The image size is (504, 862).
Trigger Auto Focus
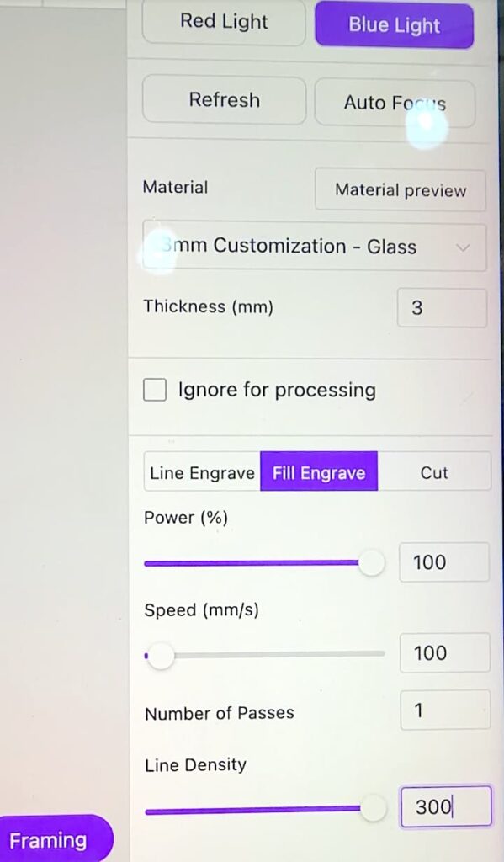click(x=393, y=103)
